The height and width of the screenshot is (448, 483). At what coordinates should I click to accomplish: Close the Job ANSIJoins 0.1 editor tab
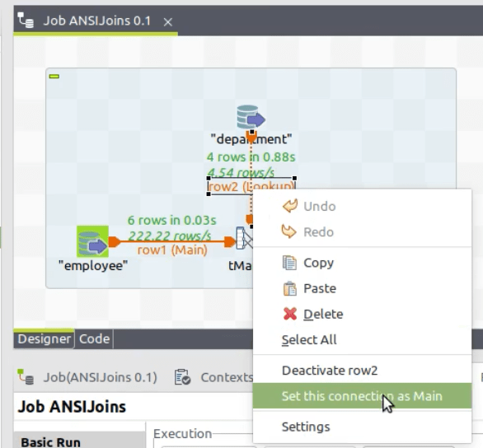tap(168, 22)
